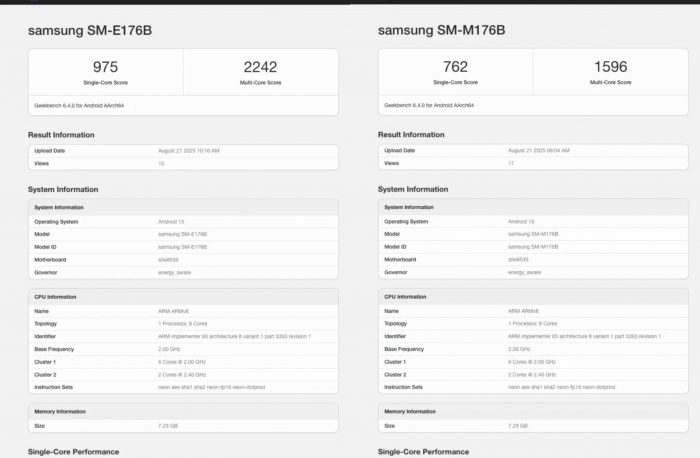Click Cluster 2 value in SM-E176B CPU table

click(182, 375)
